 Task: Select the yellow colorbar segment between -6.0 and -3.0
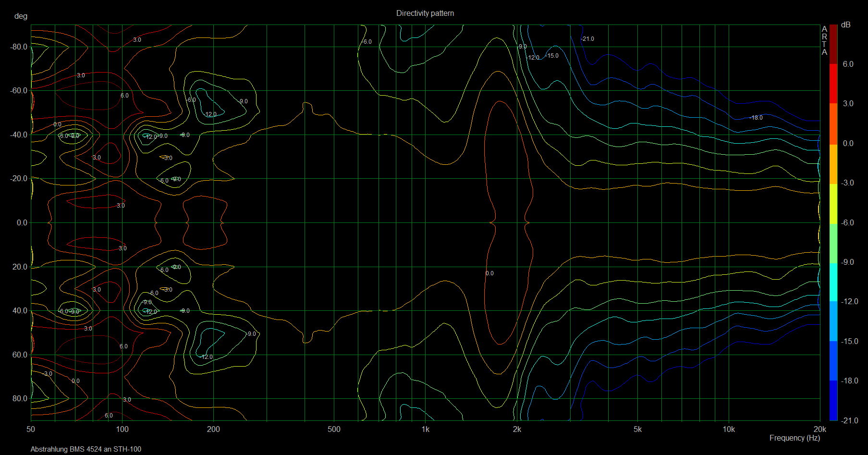click(x=833, y=203)
